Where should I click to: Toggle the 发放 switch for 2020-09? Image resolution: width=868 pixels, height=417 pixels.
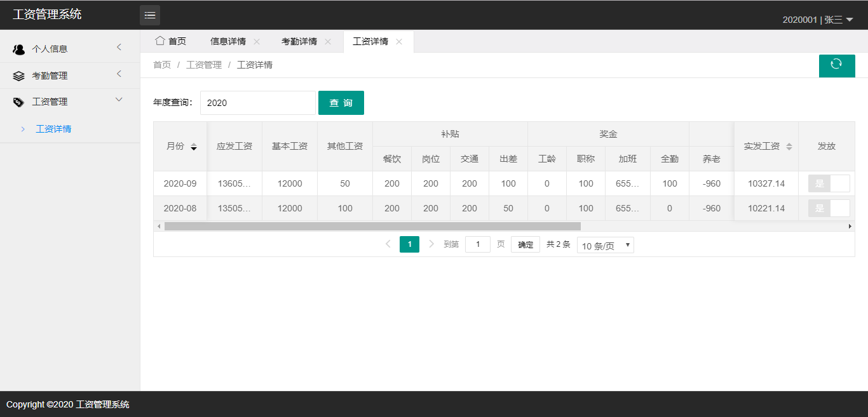829,183
